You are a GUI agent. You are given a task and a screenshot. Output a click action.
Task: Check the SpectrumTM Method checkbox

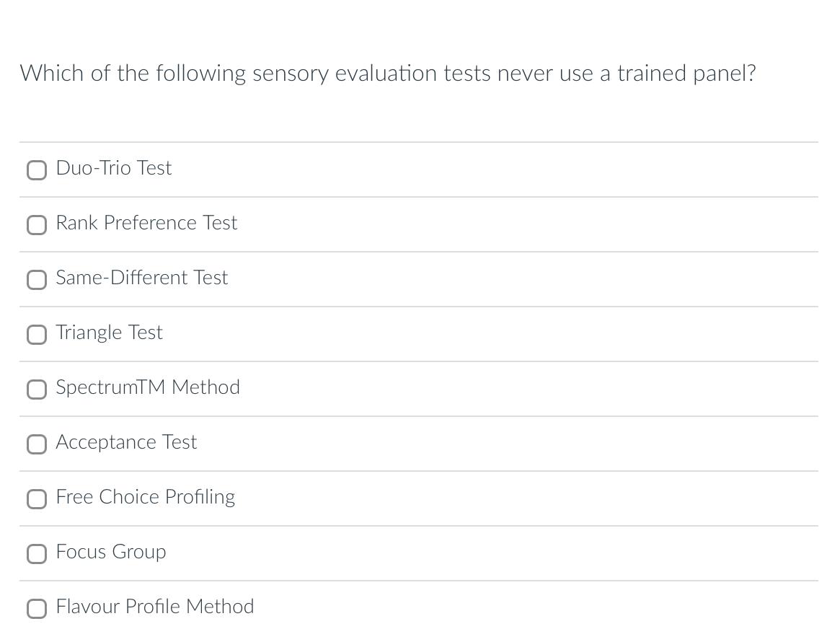click(37, 390)
